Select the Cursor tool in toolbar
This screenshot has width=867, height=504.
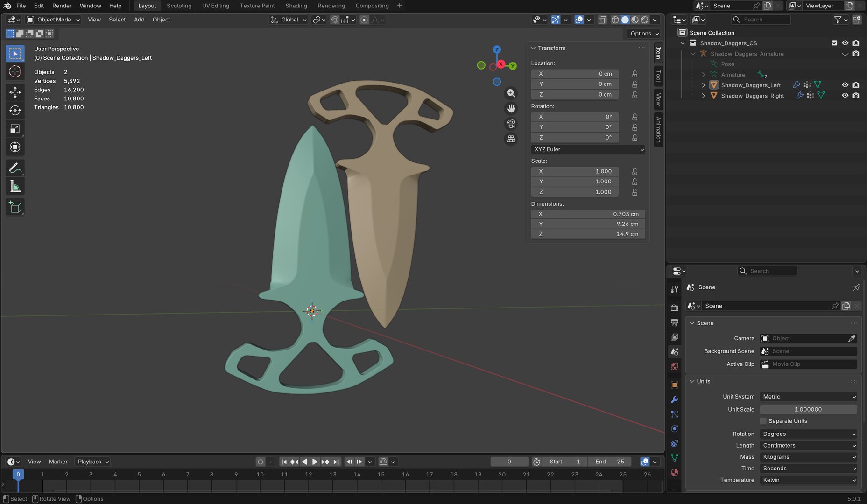click(x=15, y=71)
